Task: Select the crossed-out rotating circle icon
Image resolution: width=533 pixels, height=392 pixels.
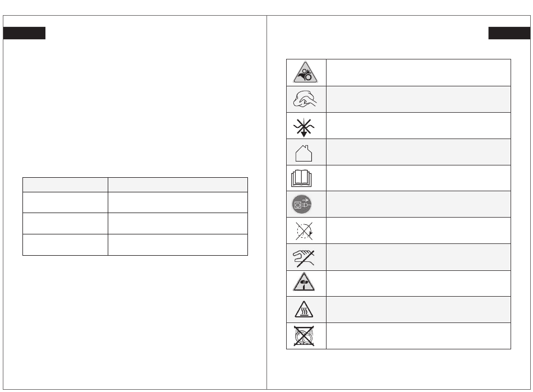Action: [x=304, y=231]
